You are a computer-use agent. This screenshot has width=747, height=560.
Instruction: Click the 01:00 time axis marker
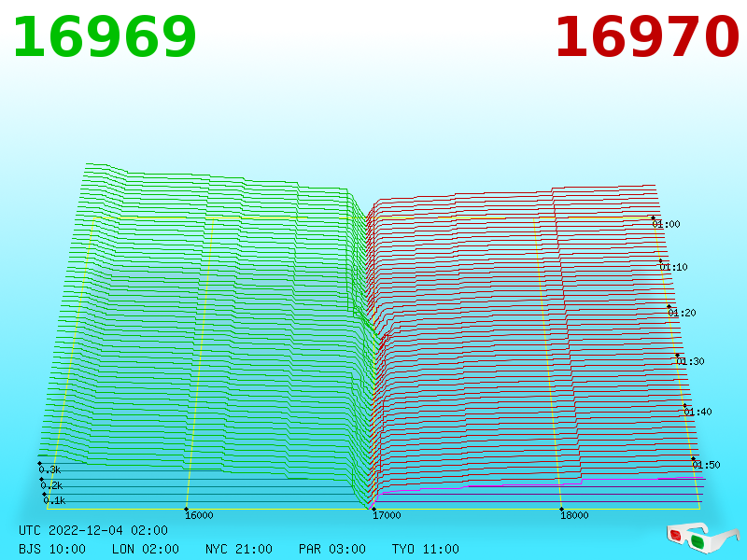666,224
